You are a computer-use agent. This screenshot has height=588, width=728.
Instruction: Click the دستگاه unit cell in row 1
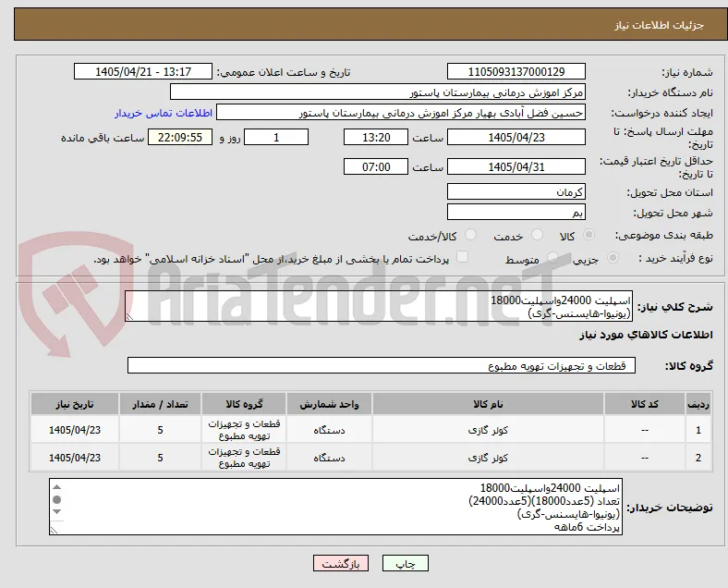(329, 430)
